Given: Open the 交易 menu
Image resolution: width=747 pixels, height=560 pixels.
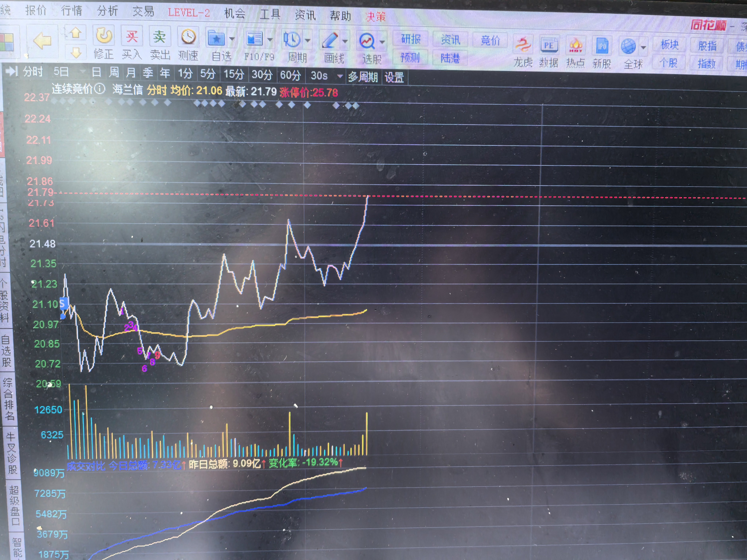Looking at the screenshot, I should click(x=143, y=11).
